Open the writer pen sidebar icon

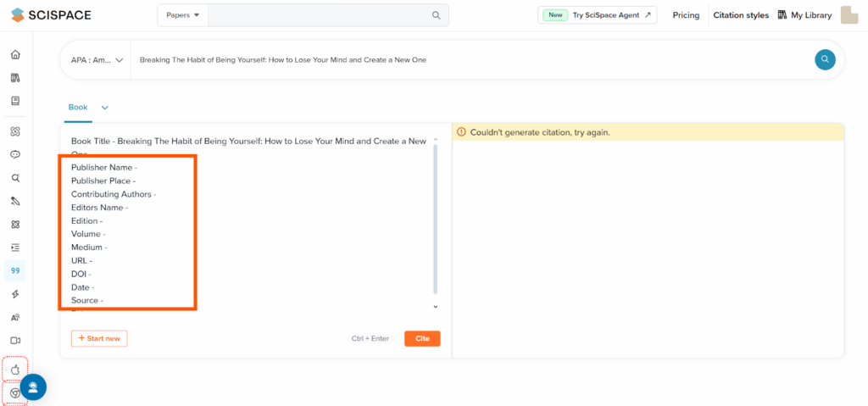tap(15, 201)
